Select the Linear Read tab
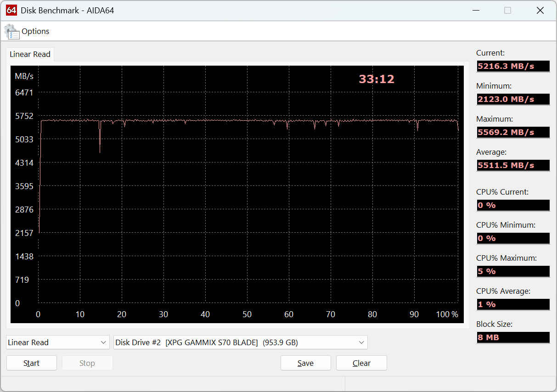557x392 pixels. pyautogui.click(x=30, y=54)
